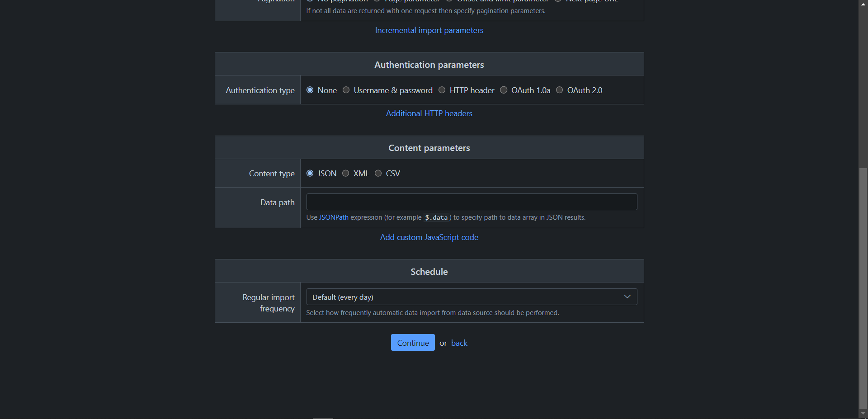Click the Content type label
Screen dimensions: 868x419
point(272,174)
